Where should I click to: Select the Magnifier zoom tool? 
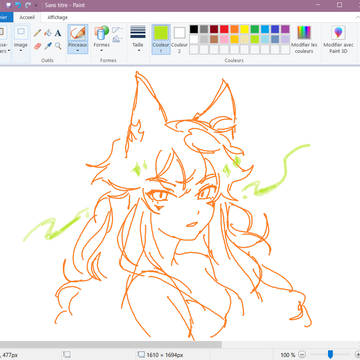58,46
